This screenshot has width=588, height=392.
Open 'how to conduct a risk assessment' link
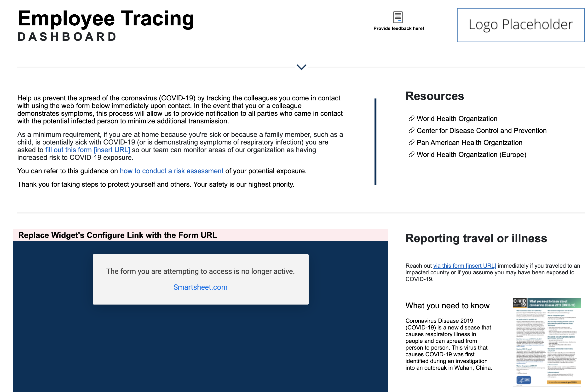172,171
